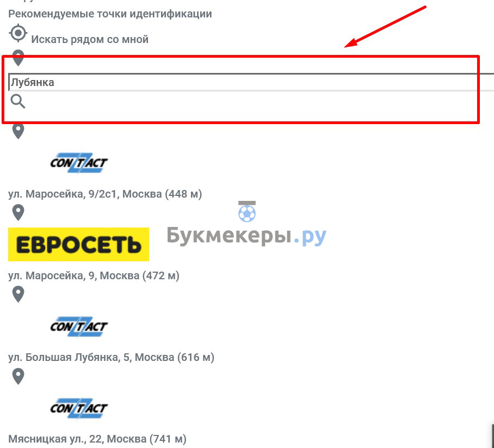Click the Contact logo for Мясницкая ул.
Image resolution: width=494 pixels, height=448 pixels.
(x=79, y=408)
